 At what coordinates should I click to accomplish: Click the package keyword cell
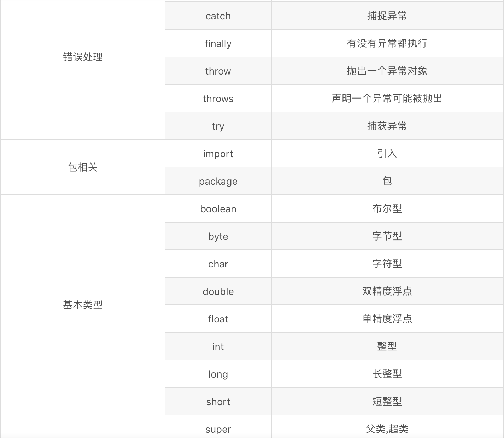(218, 181)
